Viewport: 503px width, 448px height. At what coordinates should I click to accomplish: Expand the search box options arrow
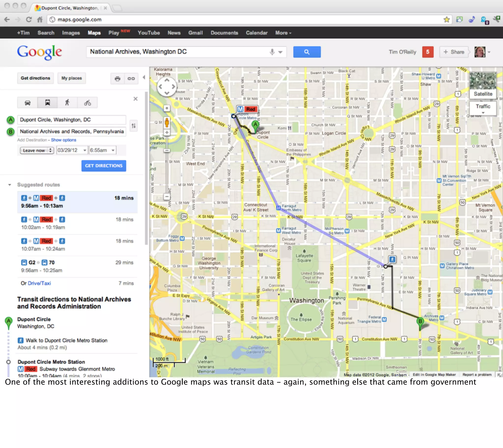[x=280, y=52]
